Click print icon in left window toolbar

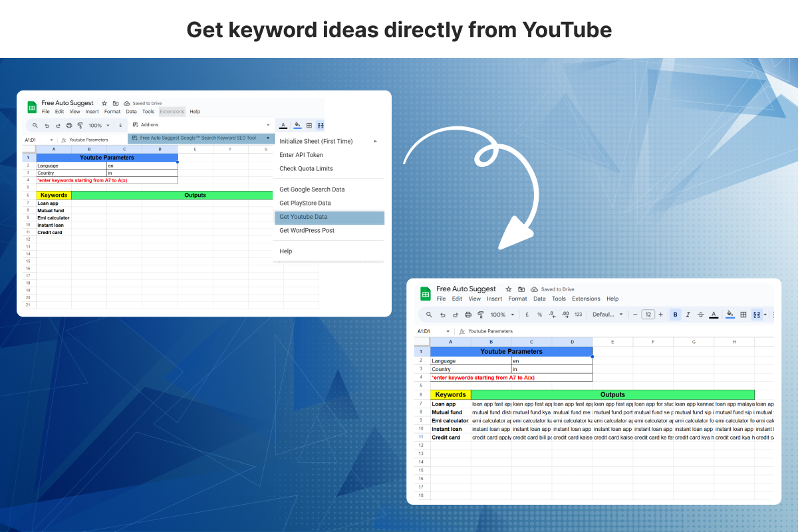(68, 125)
